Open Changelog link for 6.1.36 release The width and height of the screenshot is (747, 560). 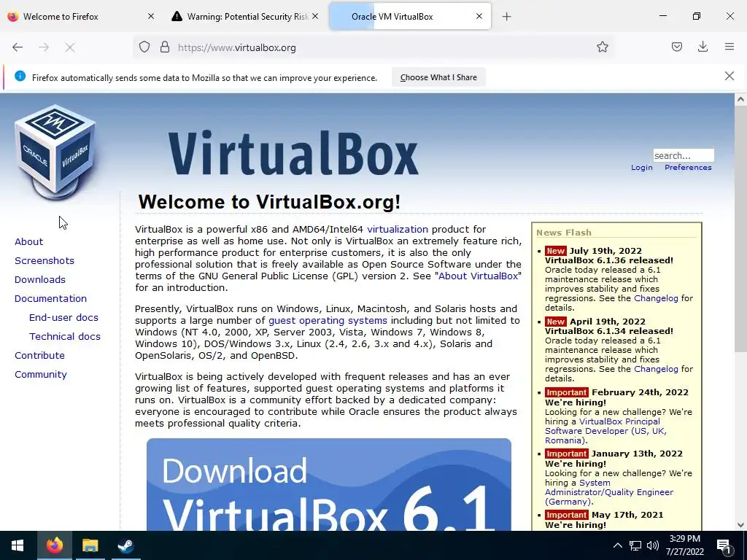(x=656, y=298)
